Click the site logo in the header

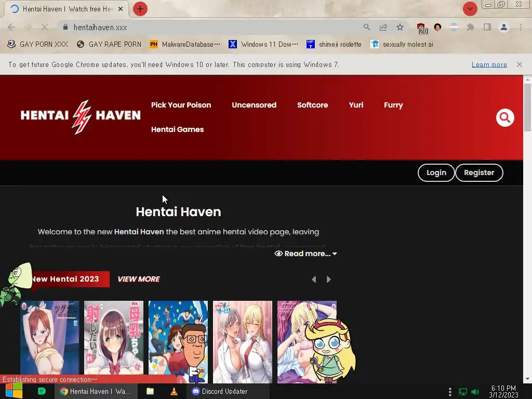[x=81, y=116]
